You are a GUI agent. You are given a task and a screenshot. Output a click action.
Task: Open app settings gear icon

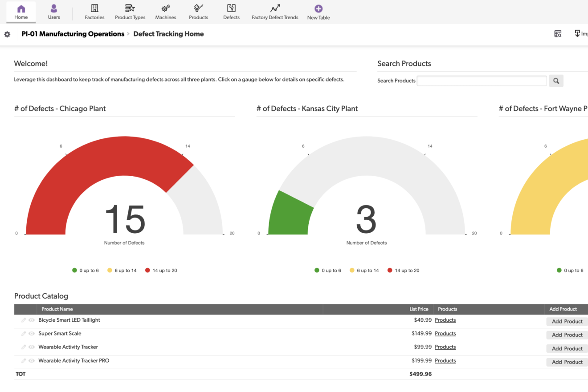[7, 34]
